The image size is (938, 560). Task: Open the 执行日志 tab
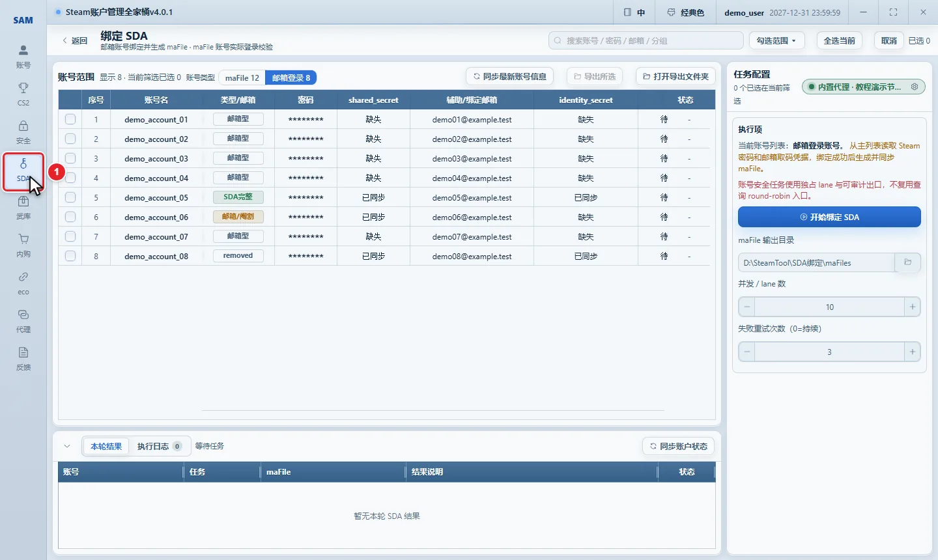[160, 446]
